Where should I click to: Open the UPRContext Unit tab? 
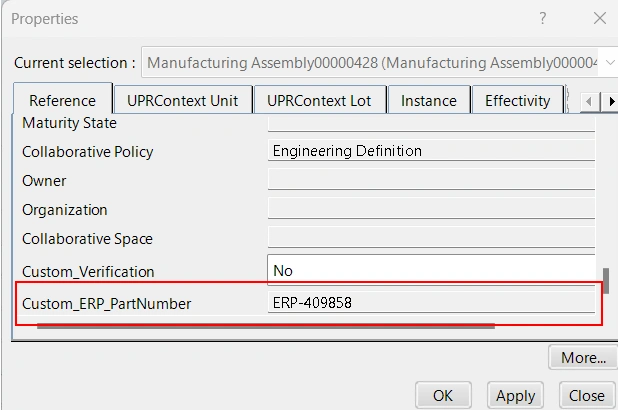coord(183,101)
